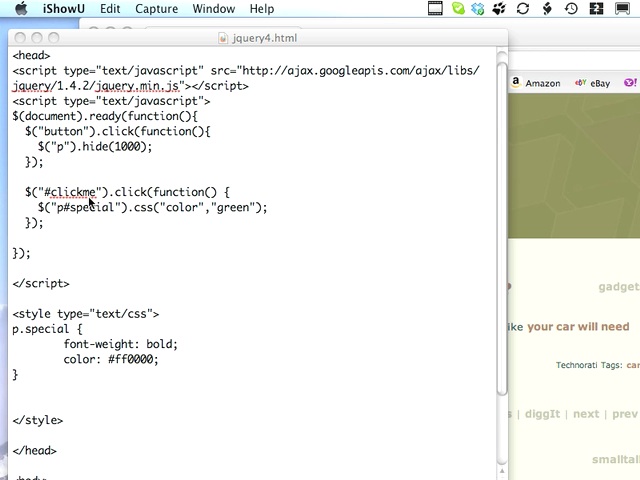Click the smalltalk link in the browser
Screen dimensions: 640x480
coord(616,460)
